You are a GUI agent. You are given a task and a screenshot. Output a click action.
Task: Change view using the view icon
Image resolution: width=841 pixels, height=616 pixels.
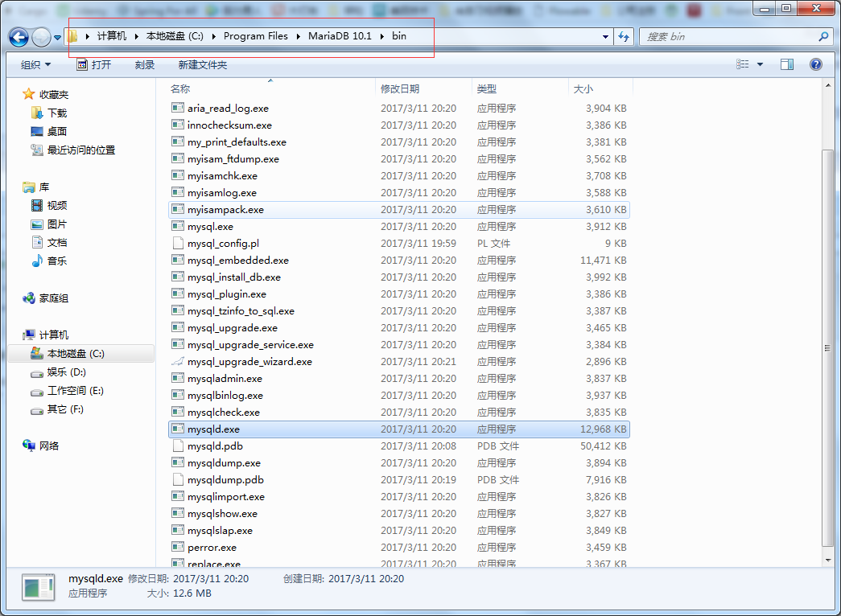pyautogui.click(x=742, y=64)
